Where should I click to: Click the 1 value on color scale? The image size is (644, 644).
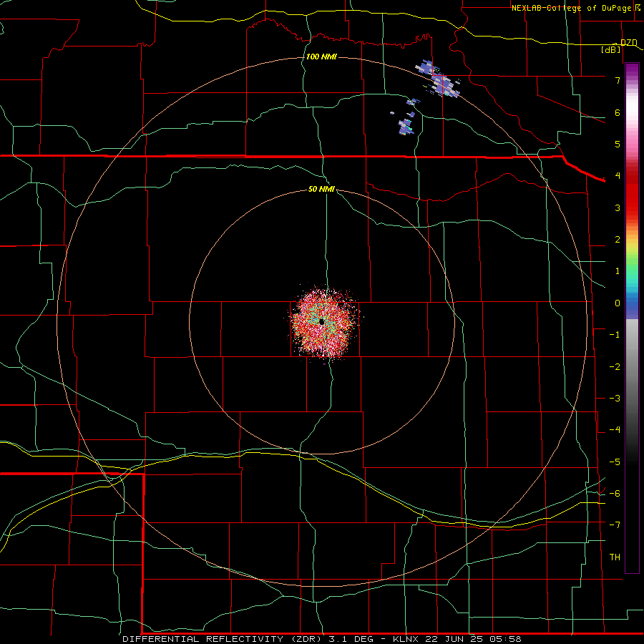tap(618, 271)
